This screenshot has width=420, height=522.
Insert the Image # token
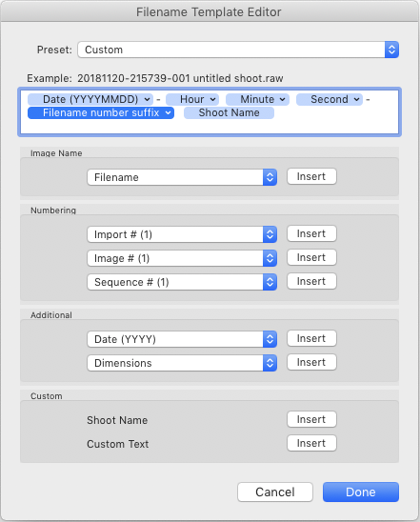311,257
